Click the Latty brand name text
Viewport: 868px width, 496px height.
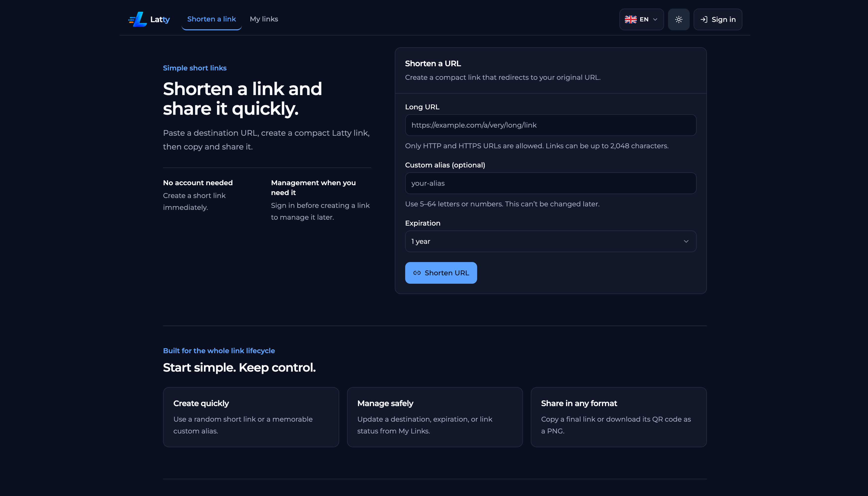coord(160,19)
